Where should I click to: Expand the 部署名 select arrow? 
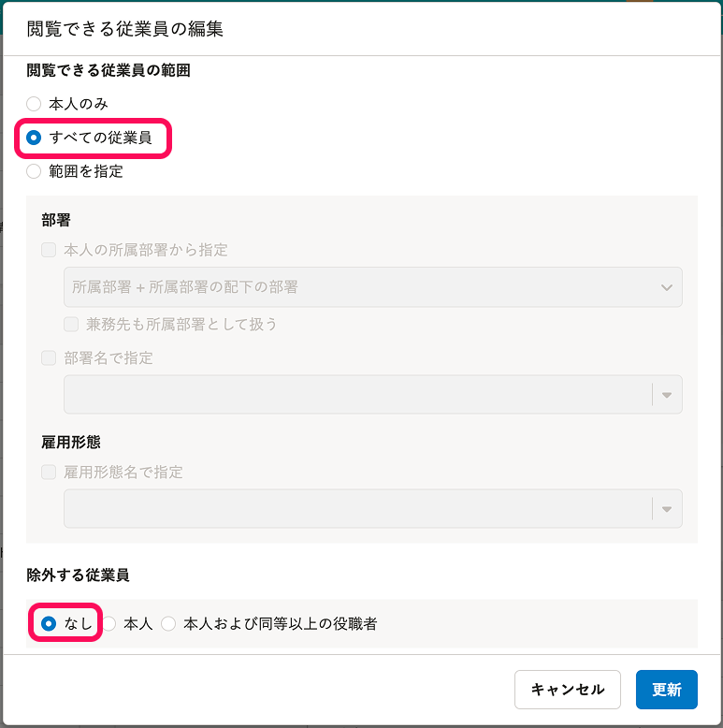[667, 395]
